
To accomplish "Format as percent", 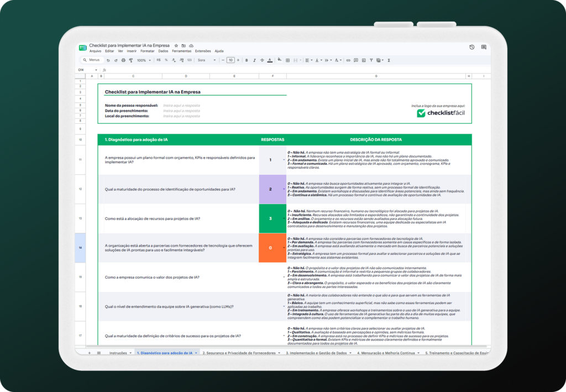I will (166, 60).
